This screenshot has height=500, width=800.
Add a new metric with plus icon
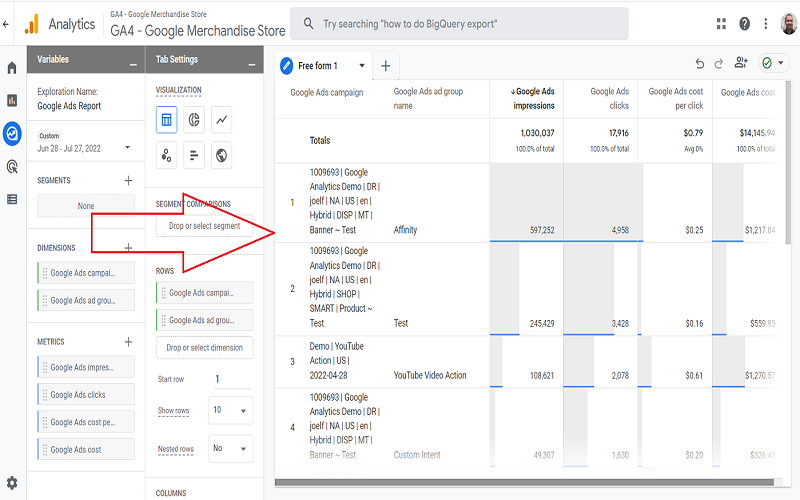pos(129,341)
